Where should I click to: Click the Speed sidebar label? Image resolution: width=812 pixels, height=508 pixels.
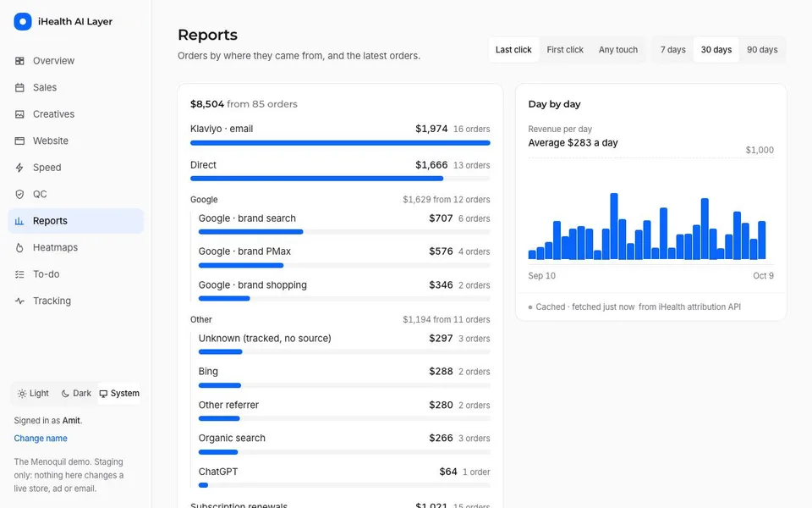[47, 168]
